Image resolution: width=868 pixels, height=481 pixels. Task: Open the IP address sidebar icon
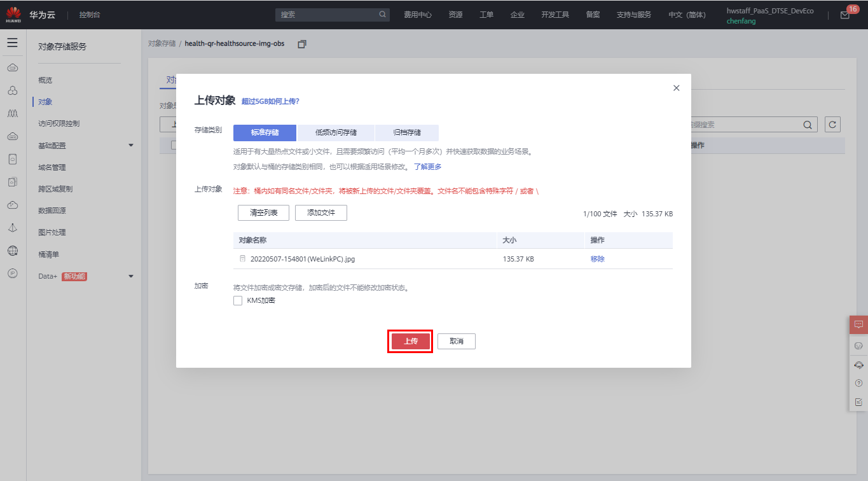[x=12, y=273]
